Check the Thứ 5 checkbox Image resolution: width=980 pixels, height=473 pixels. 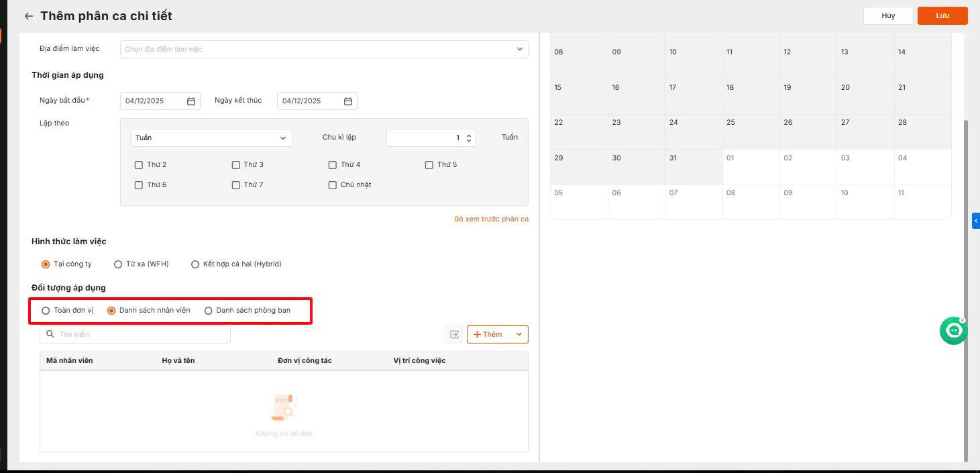pos(429,165)
